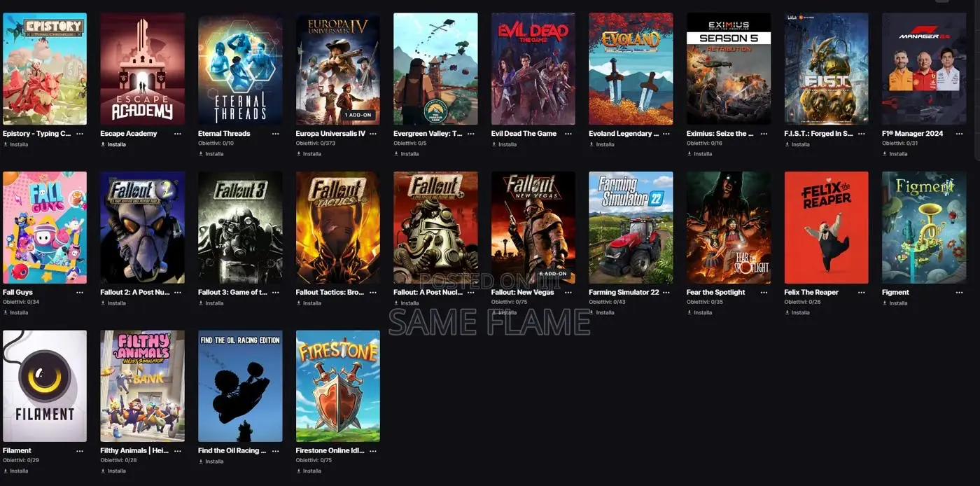Click the three dots beside Fallout: New Vegas
This screenshot has height=486, width=980.
pyautogui.click(x=568, y=293)
